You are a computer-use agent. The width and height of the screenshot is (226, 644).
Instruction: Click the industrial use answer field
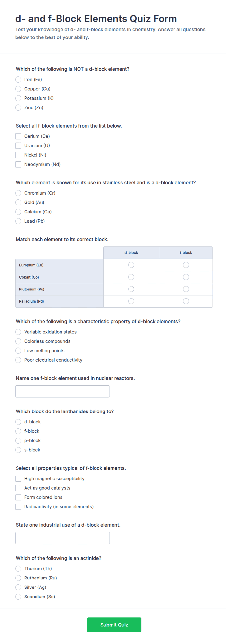click(62, 538)
